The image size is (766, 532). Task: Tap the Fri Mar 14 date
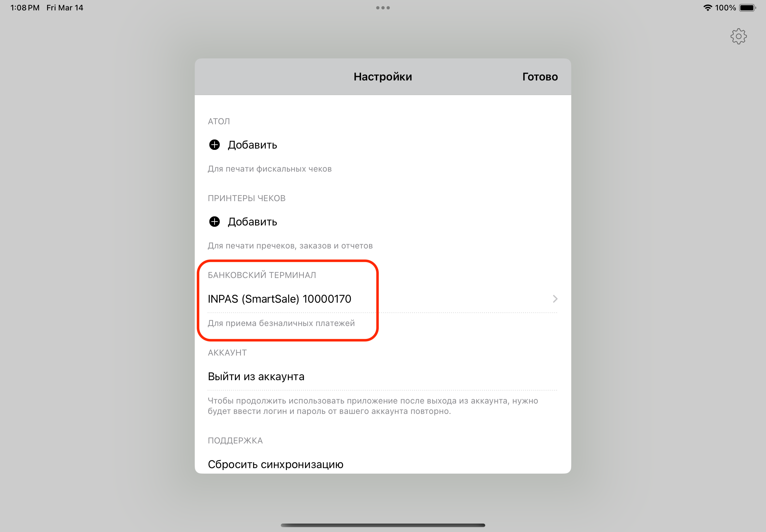[65, 8]
